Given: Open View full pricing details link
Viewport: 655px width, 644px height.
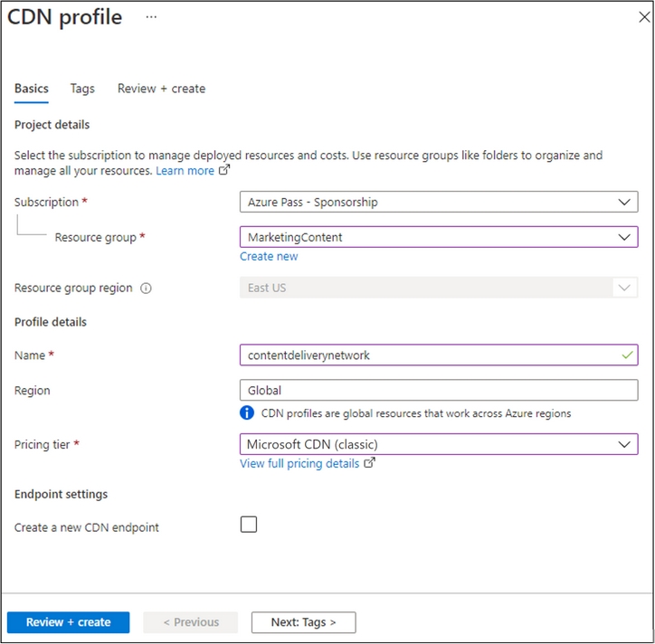Looking at the screenshot, I should coord(299,464).
